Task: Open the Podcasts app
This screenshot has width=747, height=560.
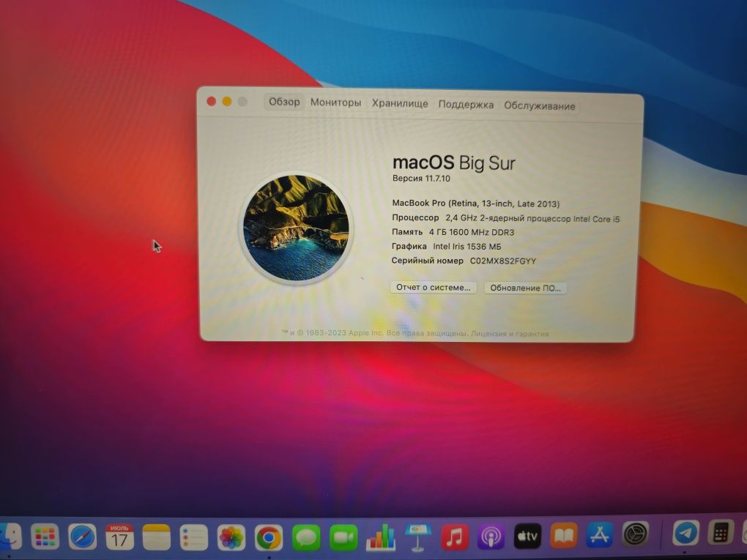Action: [x=491, y=537]
